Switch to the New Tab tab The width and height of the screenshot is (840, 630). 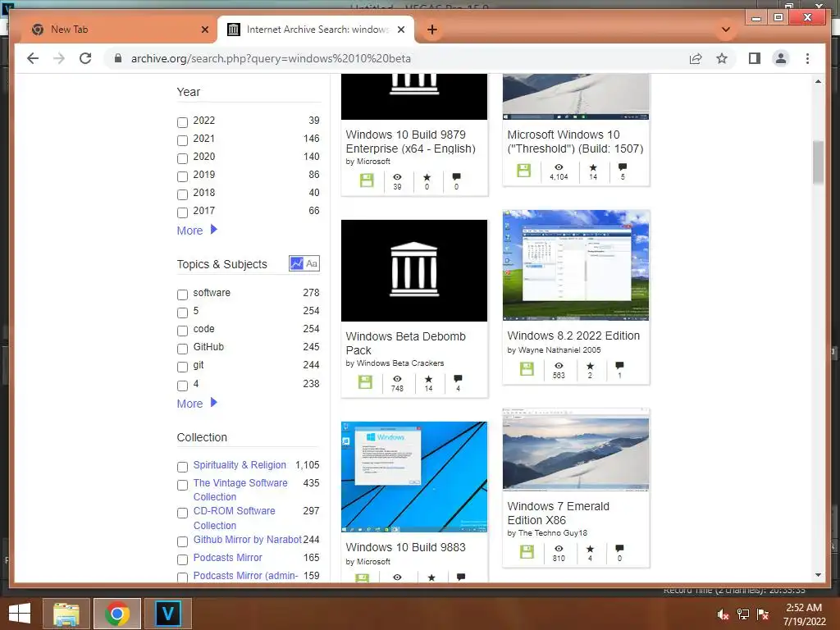point(118,30)
